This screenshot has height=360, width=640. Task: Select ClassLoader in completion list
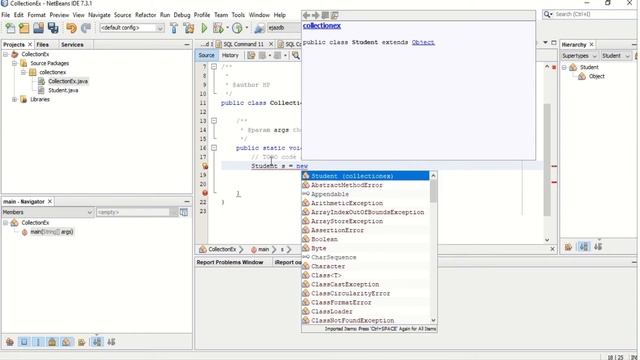pos(365,311)
